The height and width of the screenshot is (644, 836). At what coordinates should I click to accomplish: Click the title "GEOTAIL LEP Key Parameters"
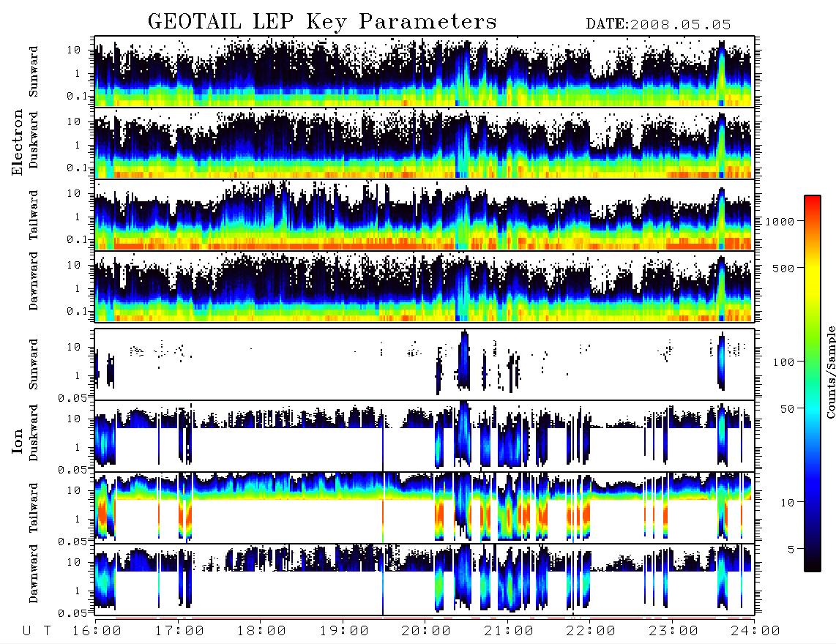(x=322, y=22)
